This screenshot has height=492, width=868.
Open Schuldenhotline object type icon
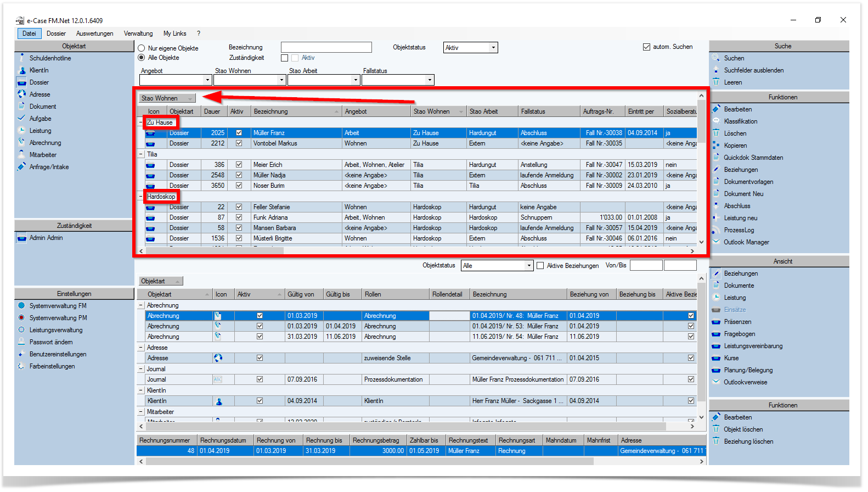click(x=22, y=58)
